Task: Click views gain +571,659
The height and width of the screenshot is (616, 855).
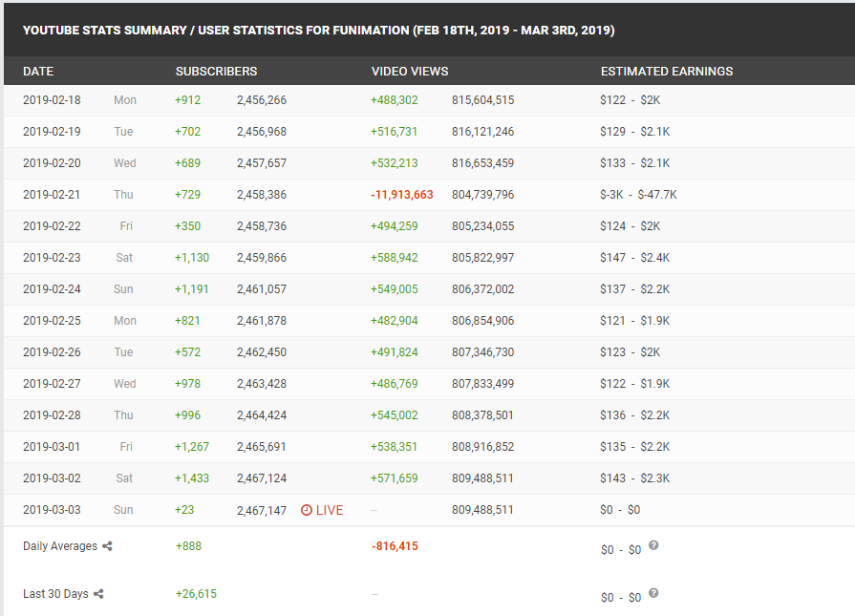Action: (395, 478)
